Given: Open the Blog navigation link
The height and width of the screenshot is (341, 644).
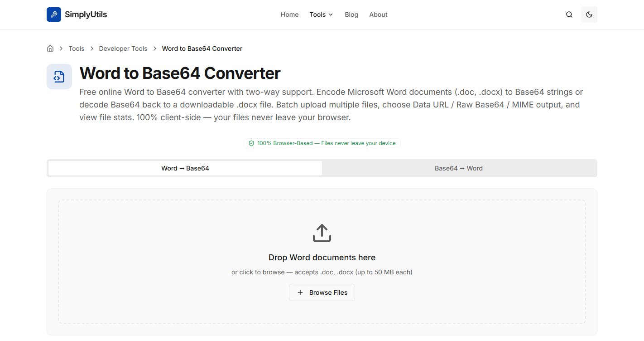Looking at the screenshot, I should coord(351,15).
